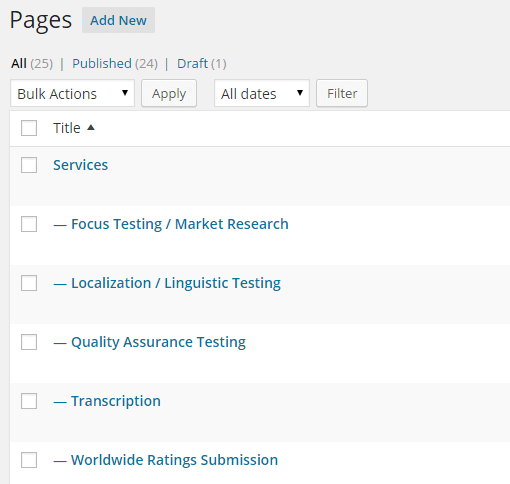Check the Localization / Linguistic Testing checkbox

coord(29,283)
